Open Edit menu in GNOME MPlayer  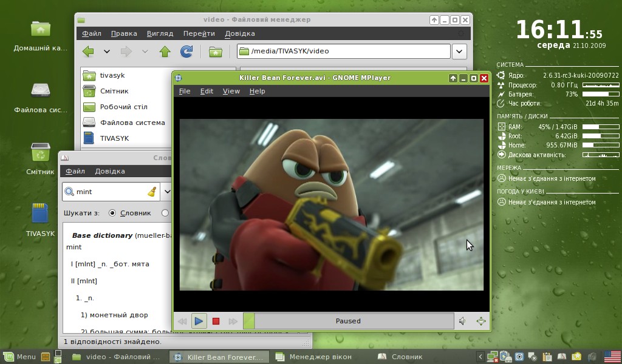(207, 91)
